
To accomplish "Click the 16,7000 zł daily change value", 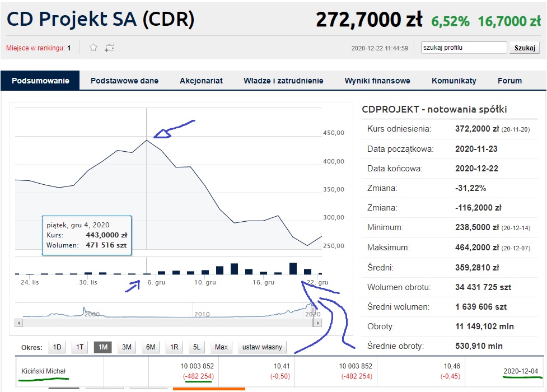I will (509, 21).
